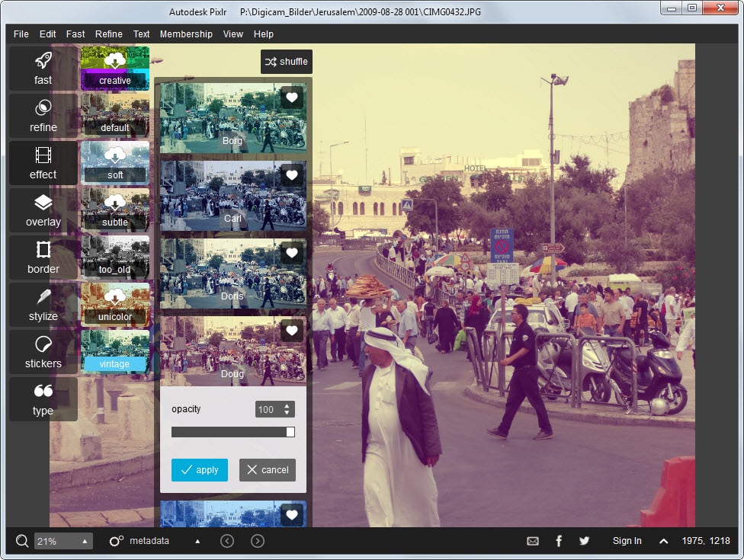The image size is (744, 560).
Task: Open the Refine menu
Action: tap(109, 34)
